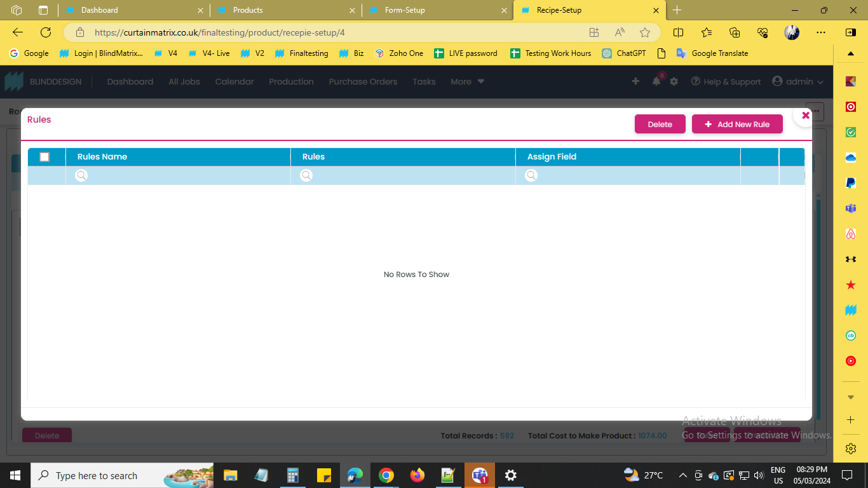Click the Rules column filter search icon
Viewport: 868px width, 488px height.
(x=306, y=175)
